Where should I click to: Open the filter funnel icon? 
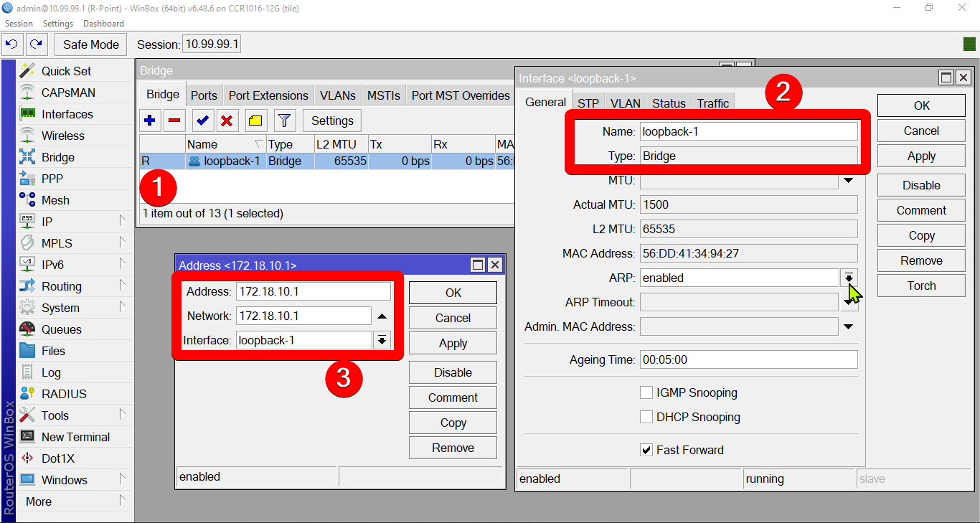pos(285,121)
